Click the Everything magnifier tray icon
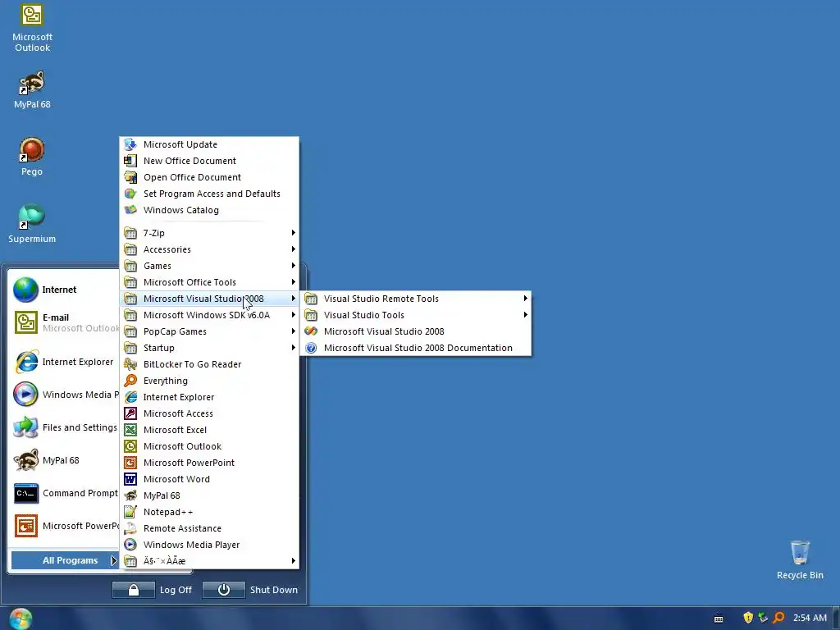Image resolution: width=840 pixels, height=630 pixels. [x=779, y=618]
